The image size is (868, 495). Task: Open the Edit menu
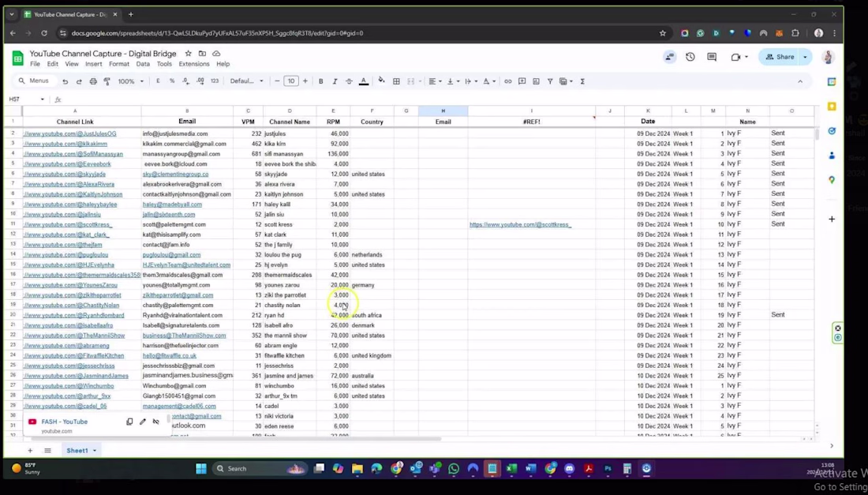(52, 64)
